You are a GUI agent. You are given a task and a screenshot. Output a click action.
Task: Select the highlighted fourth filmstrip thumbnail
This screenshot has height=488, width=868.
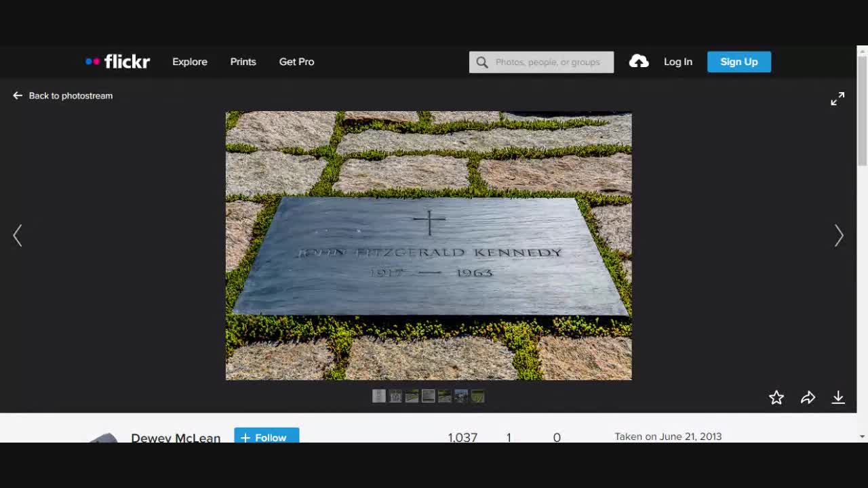tap(428, 396)
